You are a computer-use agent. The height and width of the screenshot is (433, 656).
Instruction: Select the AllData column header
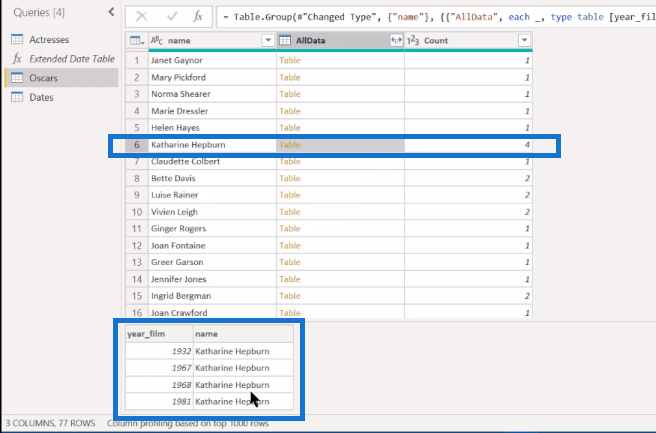click(340, 41)
